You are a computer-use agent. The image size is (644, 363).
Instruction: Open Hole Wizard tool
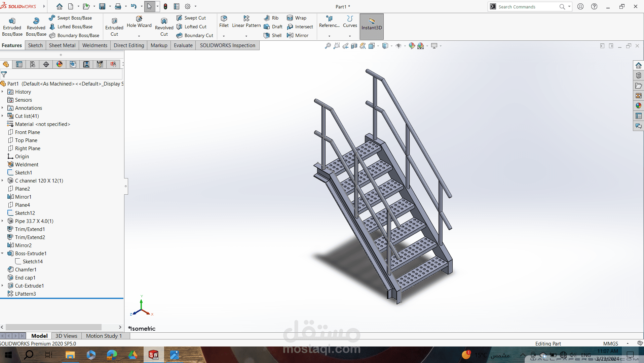pos(139,22)
